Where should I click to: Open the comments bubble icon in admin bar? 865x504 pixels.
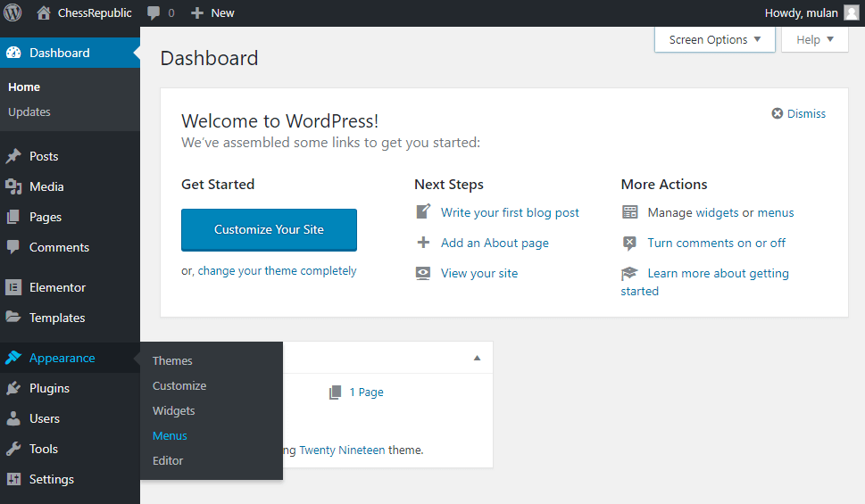[x=154, y=13]
